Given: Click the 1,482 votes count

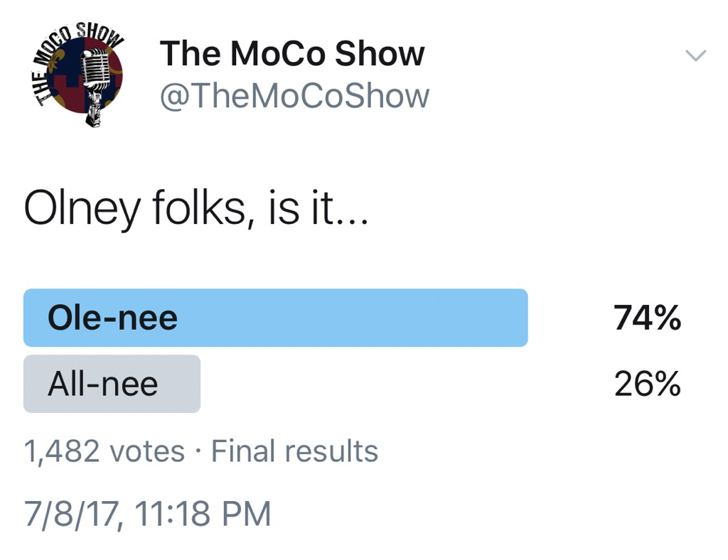Looking at the screenshot, I should pos(104,451).
